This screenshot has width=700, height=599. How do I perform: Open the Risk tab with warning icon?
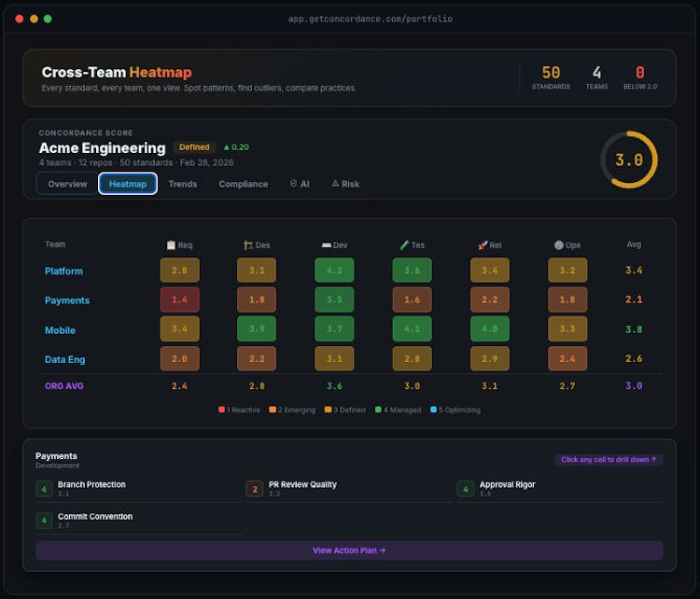point(345,184)
